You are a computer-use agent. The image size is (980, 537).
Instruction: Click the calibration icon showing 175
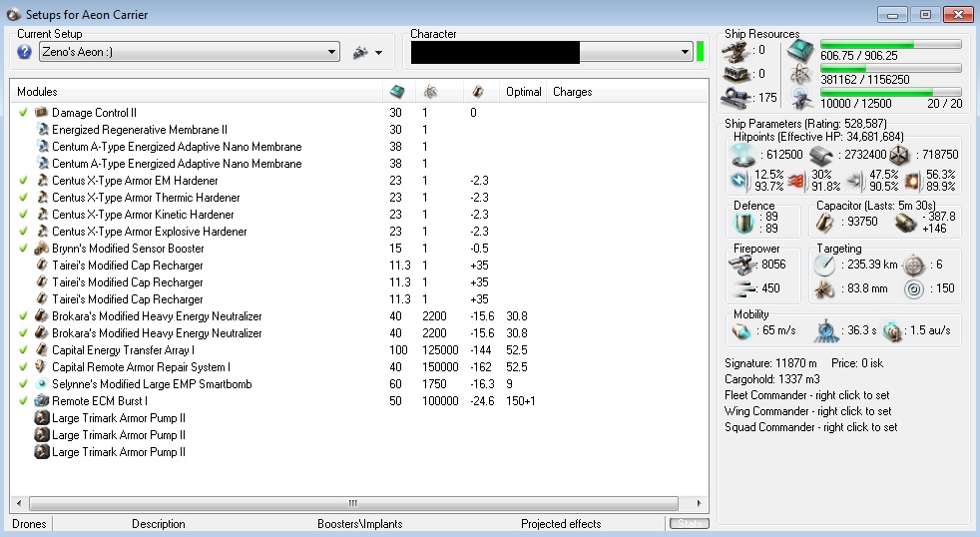(x=736, y=98)
